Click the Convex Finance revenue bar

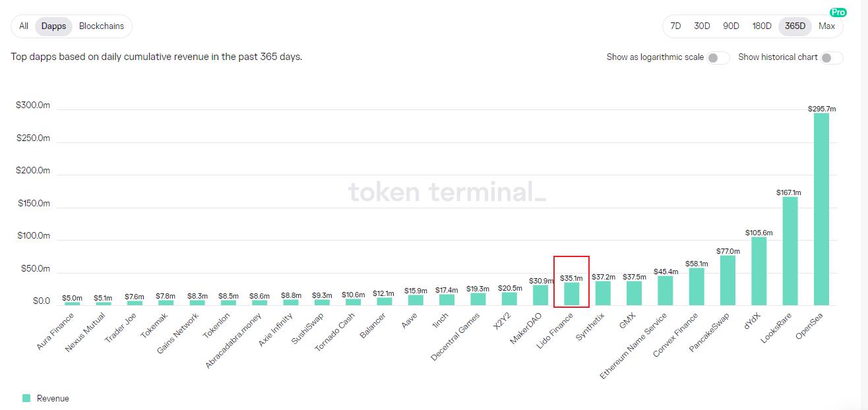pyautogui.click(x=697, y=287)
